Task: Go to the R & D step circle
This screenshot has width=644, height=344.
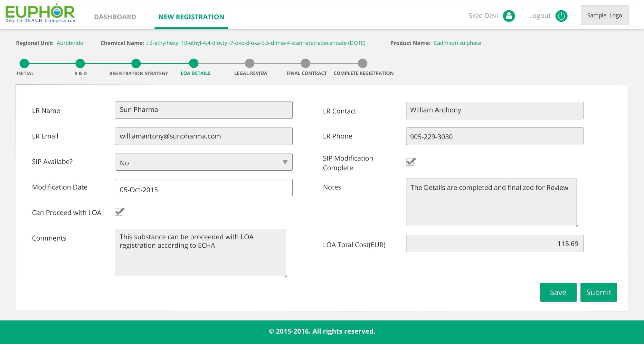Action: [80, 63]
